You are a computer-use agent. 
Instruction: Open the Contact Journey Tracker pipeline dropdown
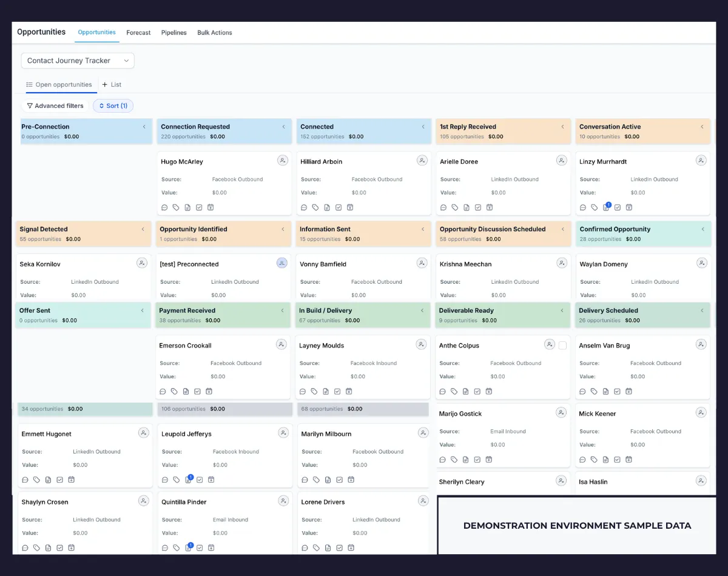(x=78, y=61)
